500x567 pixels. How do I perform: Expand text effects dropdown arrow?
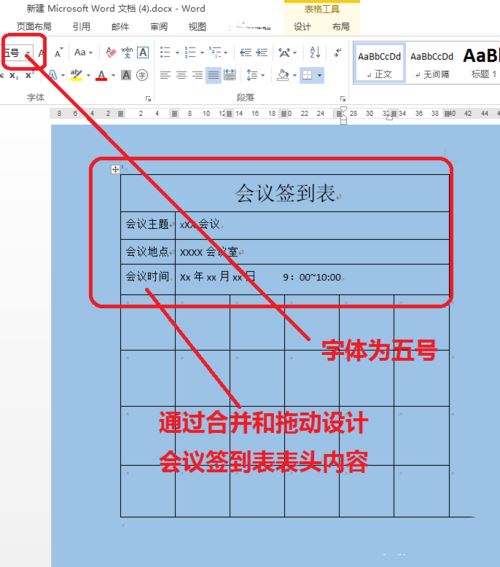63,76
